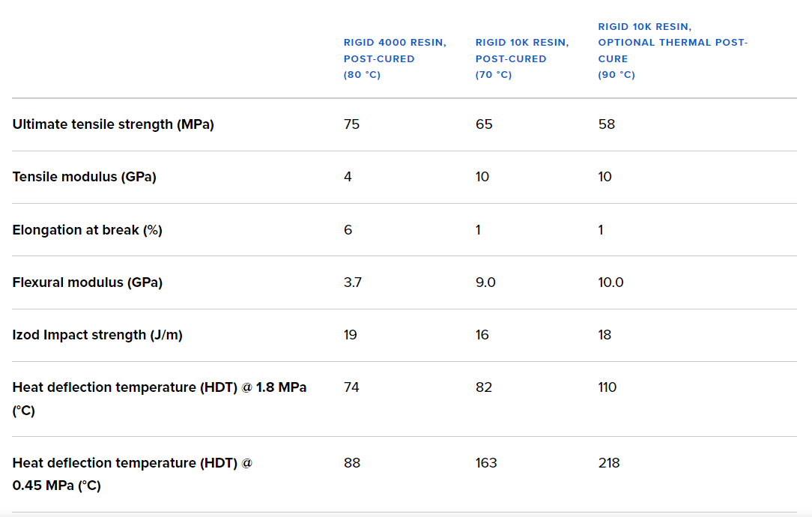Viewport: 812px width, 517px height.
Task: Select the heat deflection value 163
Action: (486, 463)
